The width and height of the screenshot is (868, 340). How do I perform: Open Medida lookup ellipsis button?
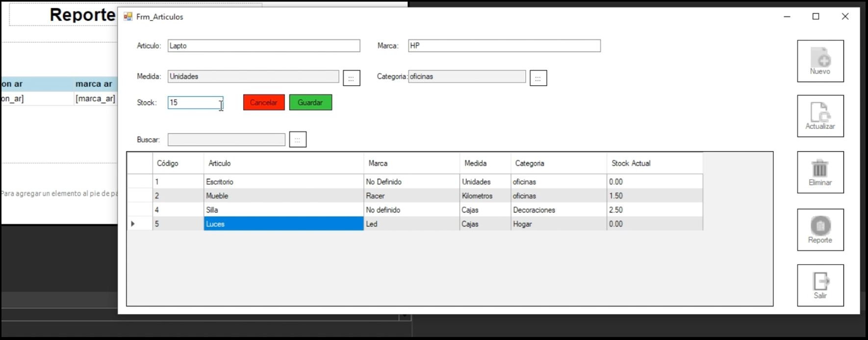tap(351, 78)
